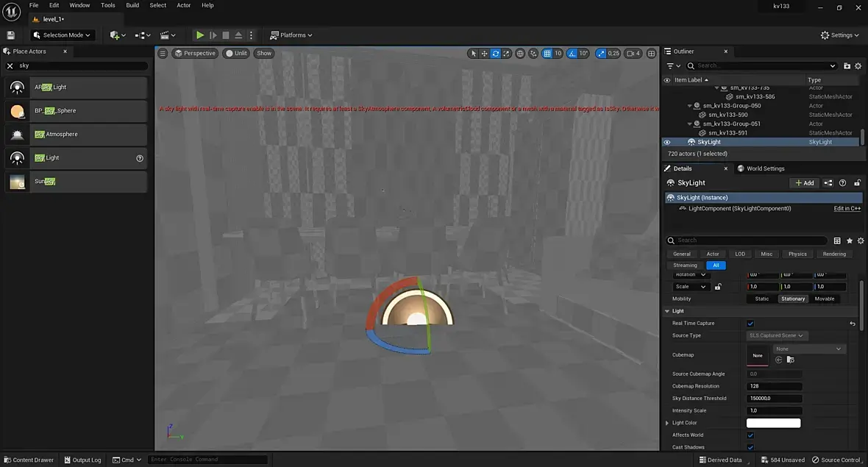Activate the Scale gizmo tool
This screenshot has width=868, height=467.
507,53
